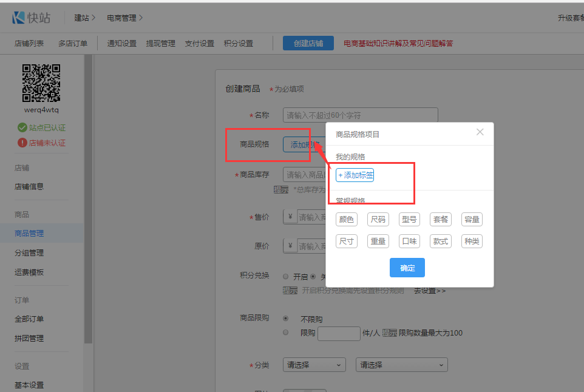Viewport: 584px width, 392px height.
Task: Expand the 电商管理 breadcrumb menu
Action: (x=124, y=18)
